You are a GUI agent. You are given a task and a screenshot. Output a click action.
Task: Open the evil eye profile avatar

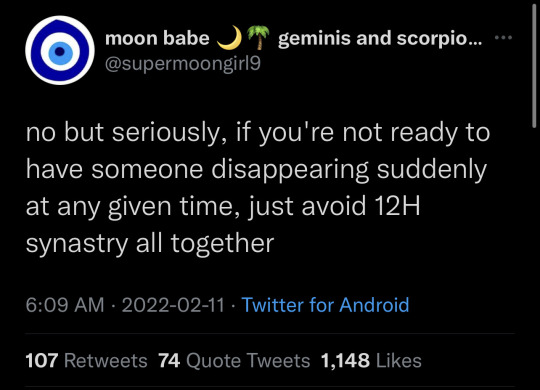click(x=60, y=50)
